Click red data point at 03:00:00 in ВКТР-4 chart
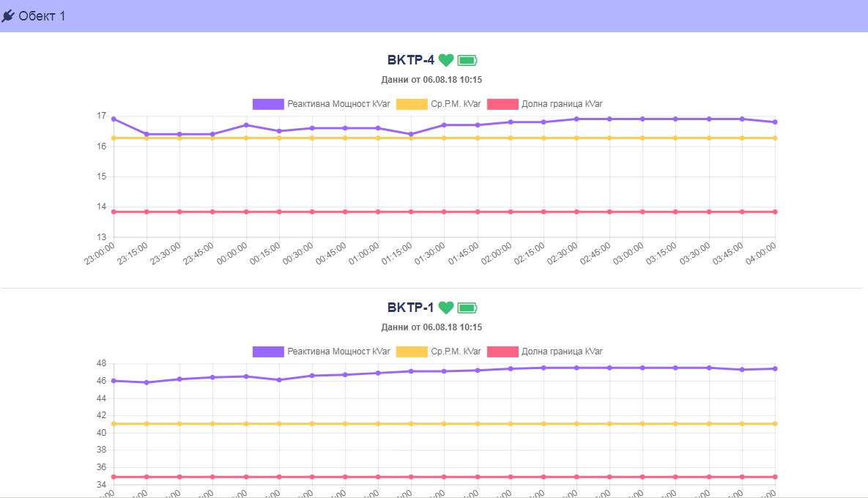This screenshot has width=868, height=498. (642, 212)
